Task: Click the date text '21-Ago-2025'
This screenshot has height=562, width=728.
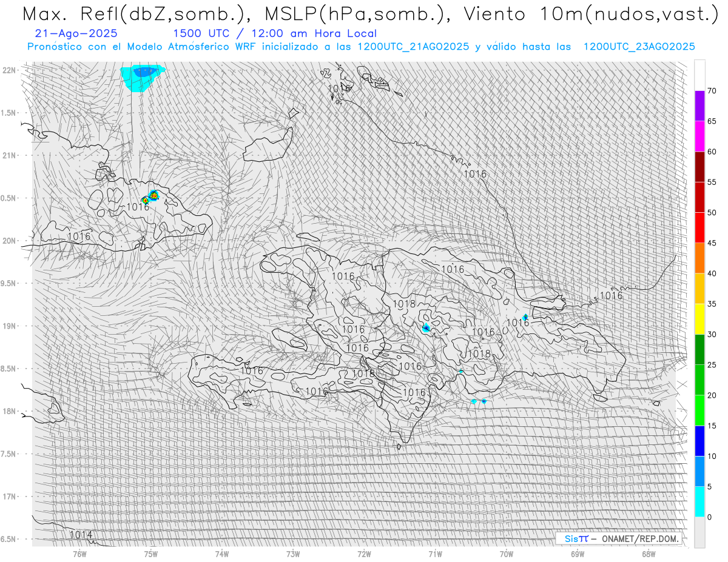Action: [76, 34]
